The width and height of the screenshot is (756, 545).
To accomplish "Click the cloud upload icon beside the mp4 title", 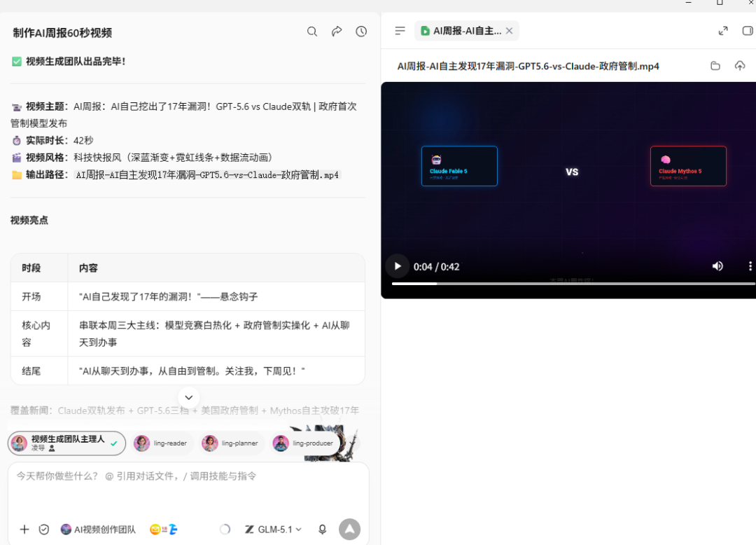I will (740, 66).
